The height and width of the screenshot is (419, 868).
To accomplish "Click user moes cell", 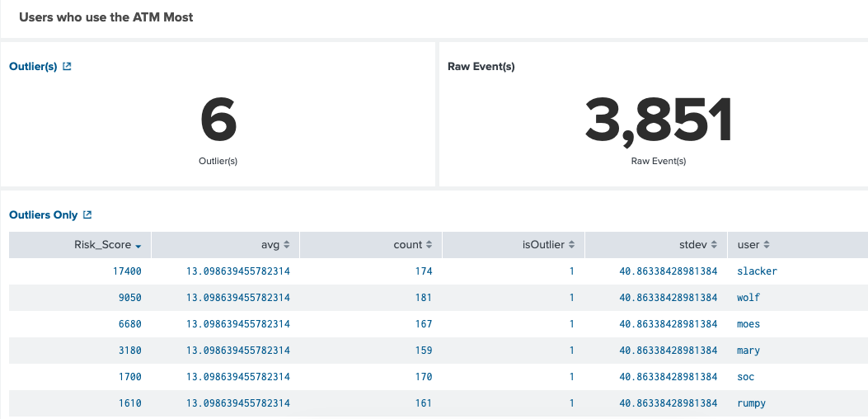I will click(748, 324).
